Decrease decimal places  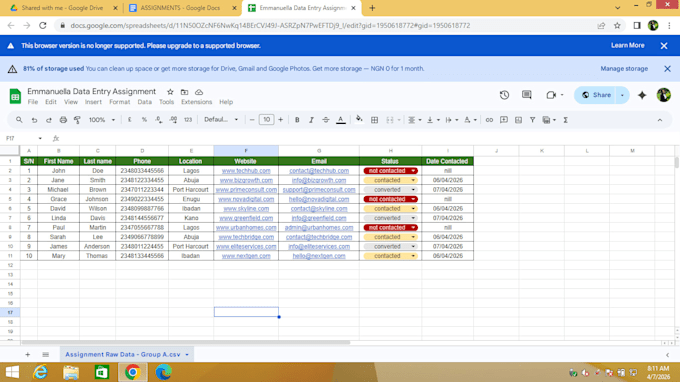[x=159, y=120]
